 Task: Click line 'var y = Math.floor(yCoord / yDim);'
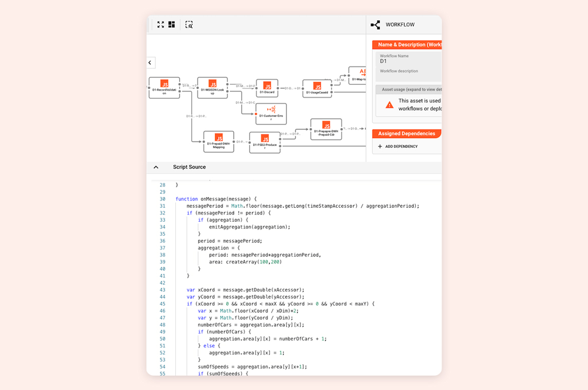pos(246,318)
